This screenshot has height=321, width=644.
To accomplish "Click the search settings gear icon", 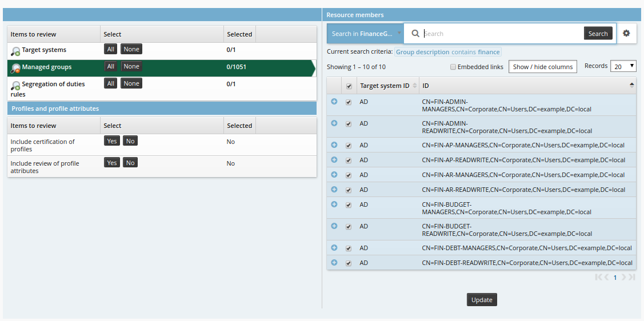I will tap(626, 34).
